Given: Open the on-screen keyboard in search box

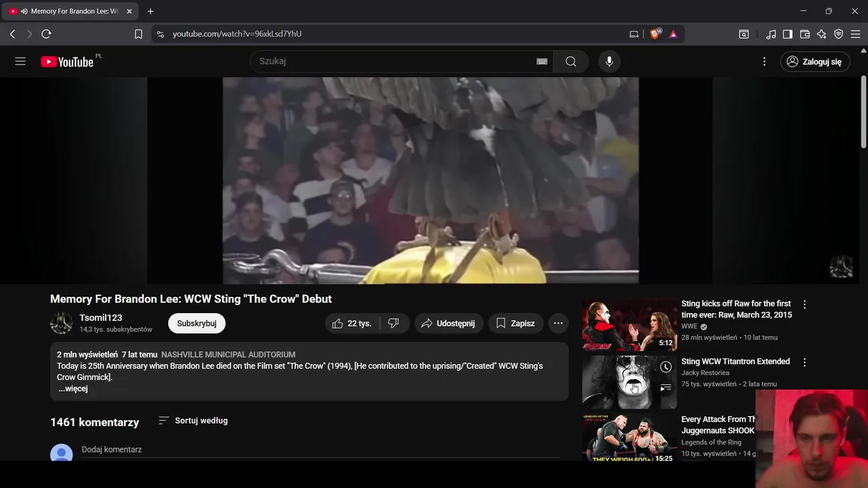Looking at the screenshot, I should point(542,62).
